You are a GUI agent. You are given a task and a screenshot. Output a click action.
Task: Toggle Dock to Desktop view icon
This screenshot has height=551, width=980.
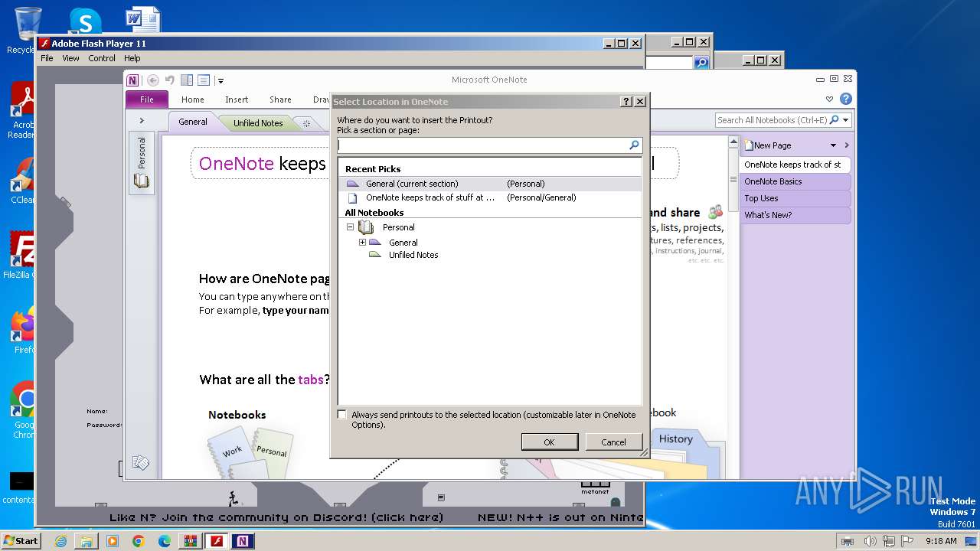187,80
